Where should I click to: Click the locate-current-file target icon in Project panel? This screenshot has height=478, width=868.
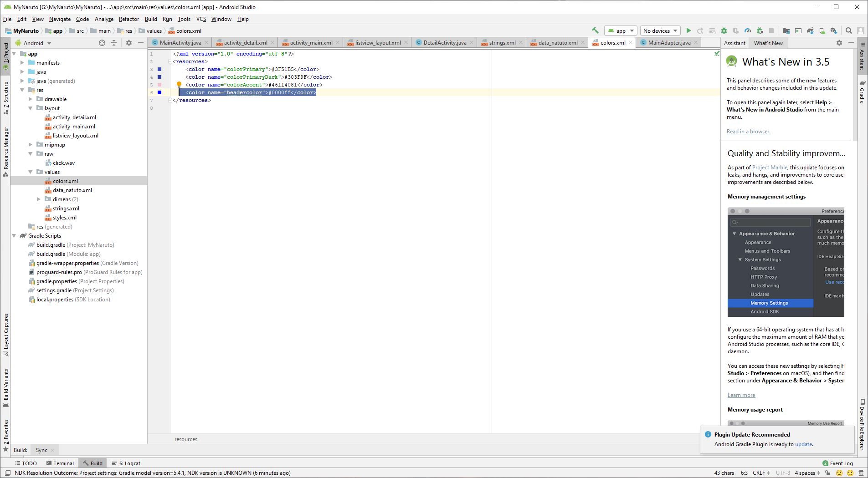102,43
